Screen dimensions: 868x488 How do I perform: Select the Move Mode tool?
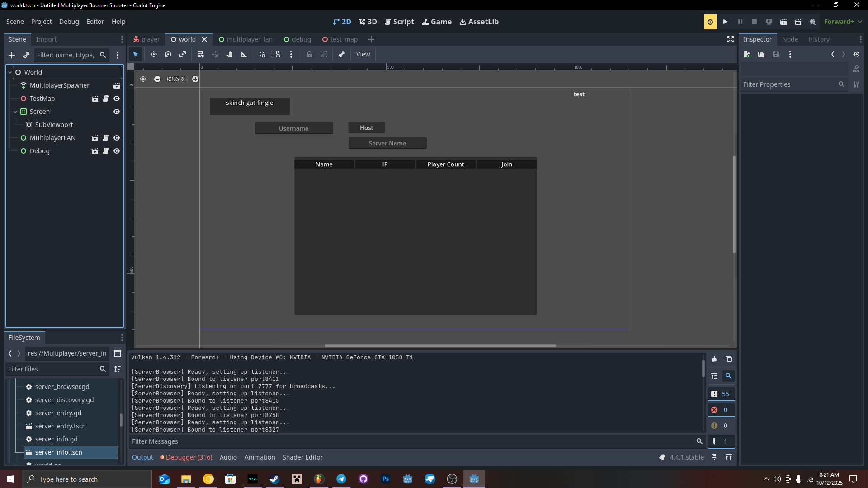click(x=154, y=54)
